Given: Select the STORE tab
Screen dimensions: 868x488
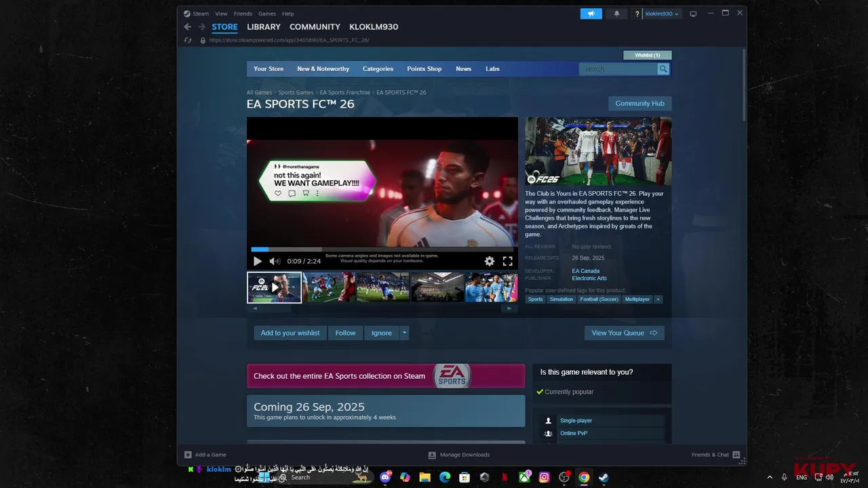Looking at the screenshot, I should [224, 27].
